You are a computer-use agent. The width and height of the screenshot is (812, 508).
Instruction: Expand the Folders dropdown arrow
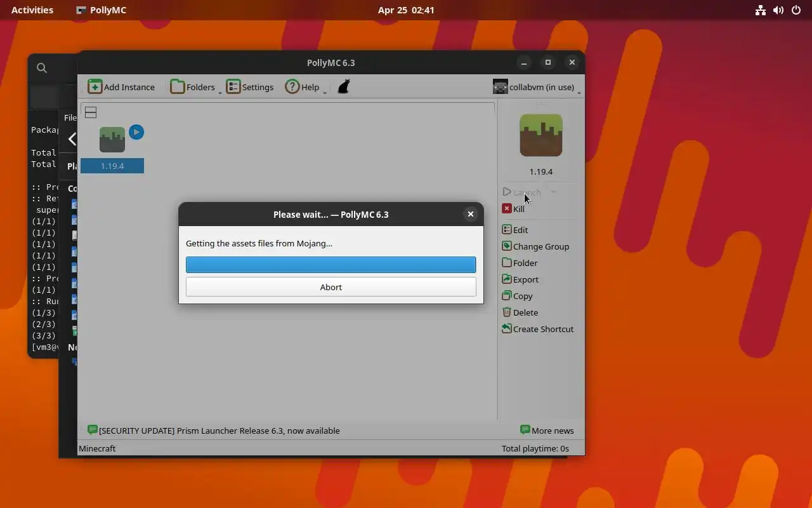[220, 93]
